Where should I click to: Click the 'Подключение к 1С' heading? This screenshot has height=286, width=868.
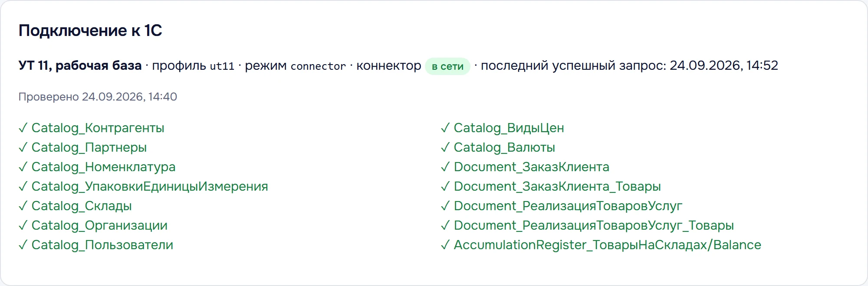pyautogui.click(x=90, y=30)
